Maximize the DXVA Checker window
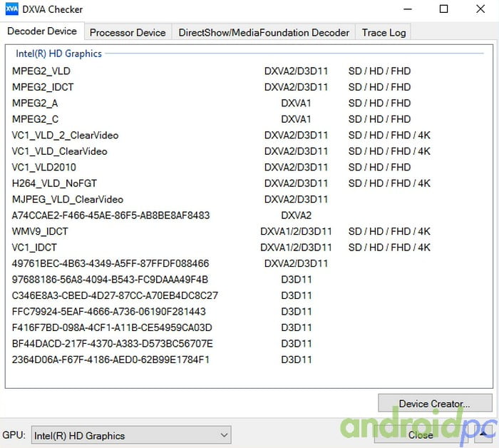This screenshot has width=499, height=448. (x=443, y=9)
